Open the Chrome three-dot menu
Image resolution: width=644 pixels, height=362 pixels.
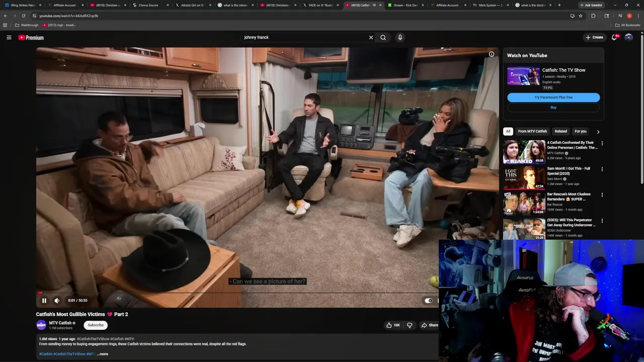[x=638, y=16]
